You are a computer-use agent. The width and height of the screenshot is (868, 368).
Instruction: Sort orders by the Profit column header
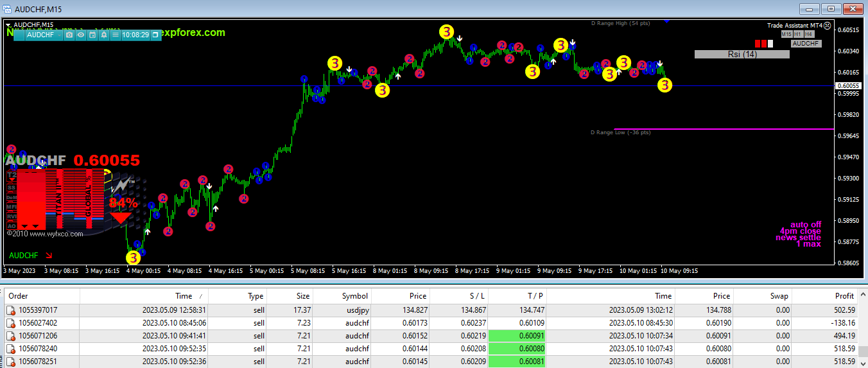tap(844, 296)
